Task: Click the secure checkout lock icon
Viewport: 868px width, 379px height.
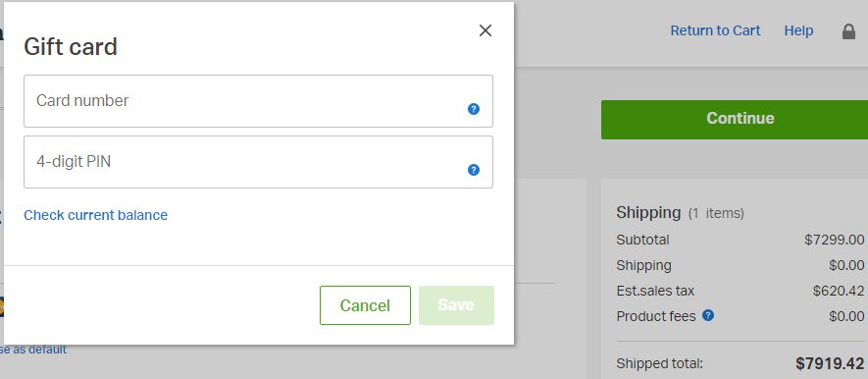Action: tap(848, 31)
